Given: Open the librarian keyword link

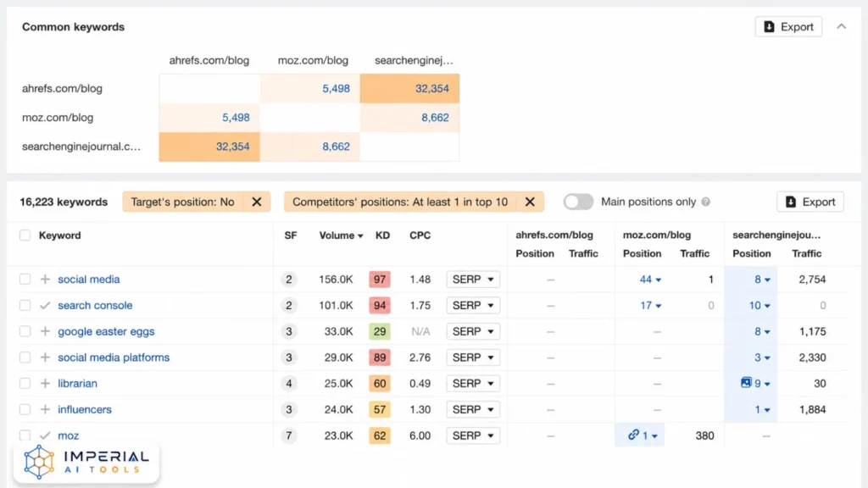Looking at the screenshot, I should pos(77,384).
